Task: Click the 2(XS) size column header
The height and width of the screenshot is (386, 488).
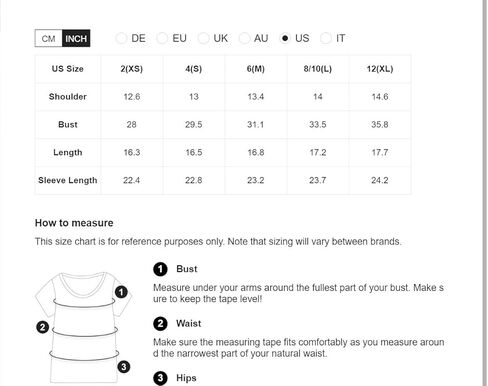Action: tap(132, 69)
